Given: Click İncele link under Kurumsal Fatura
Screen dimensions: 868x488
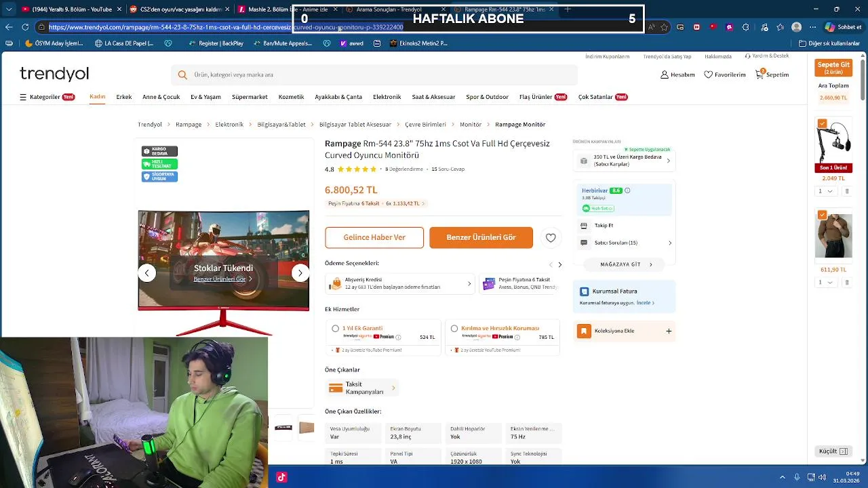Looking at the screenshot, I should click(x=644, y=303).
